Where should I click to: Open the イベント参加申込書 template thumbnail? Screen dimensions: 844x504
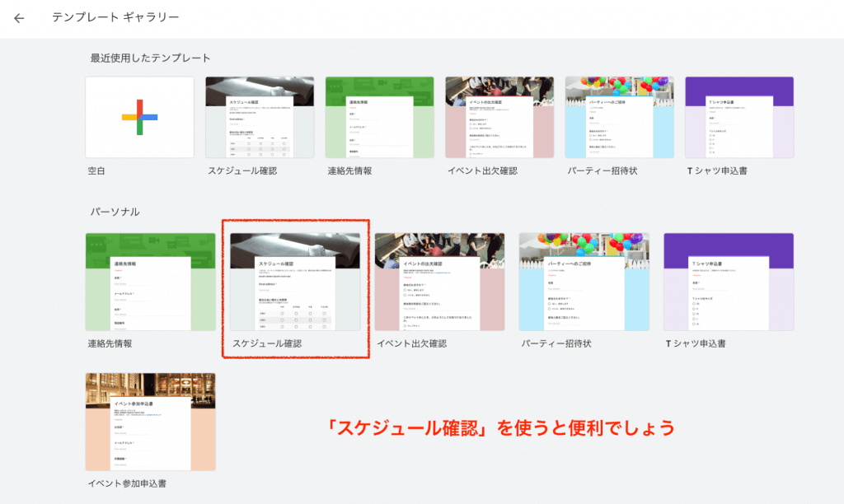pyautogui.click(x=151, y=422)
